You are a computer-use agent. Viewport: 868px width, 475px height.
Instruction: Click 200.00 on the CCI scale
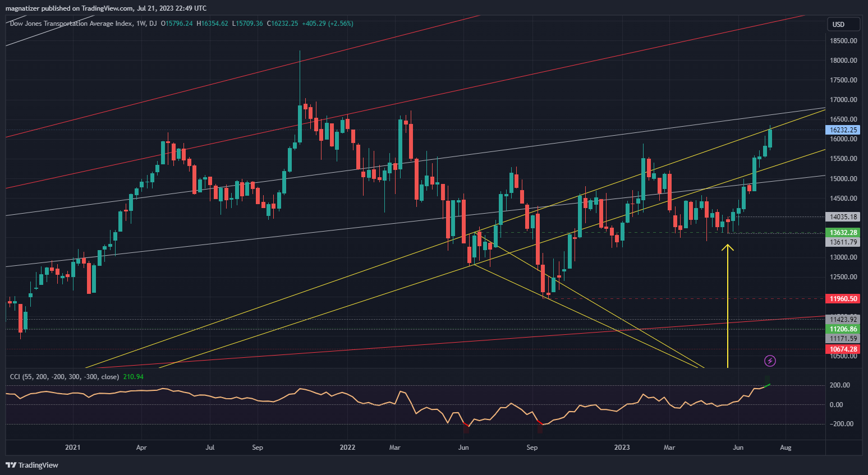(x=840, y=385)
